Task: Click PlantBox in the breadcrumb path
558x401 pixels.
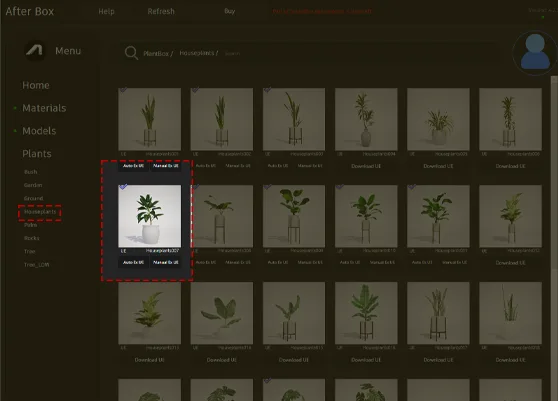Action: coord(158,53)
